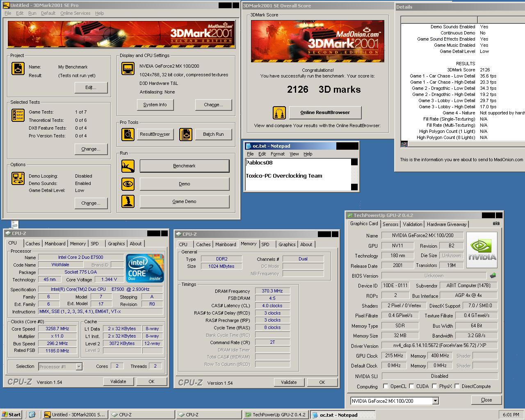Open the GPU selection dropdown in GPU-Z
This screenshot has height=420, width=525.
tap(435, 401)
